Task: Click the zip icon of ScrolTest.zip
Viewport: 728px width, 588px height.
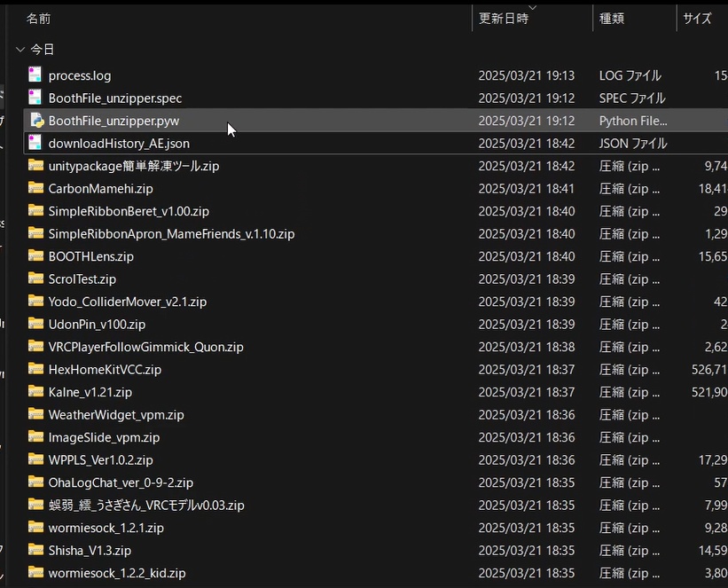Action: click(x=35, y=278)
